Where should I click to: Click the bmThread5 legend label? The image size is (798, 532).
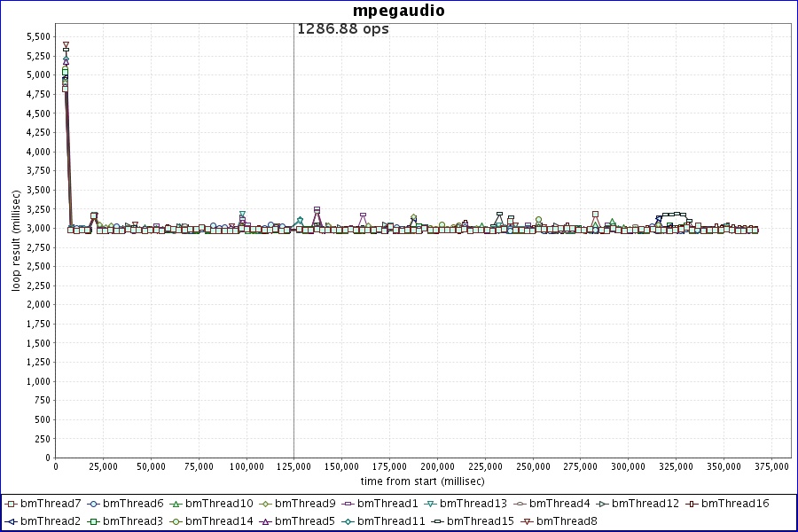click(305, 520)
